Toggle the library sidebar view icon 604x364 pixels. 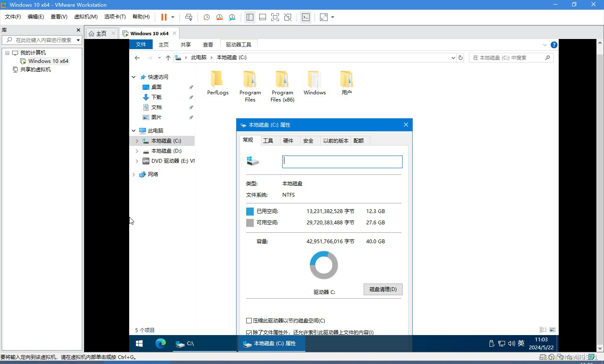pyautogui.click(x=250, y=17)
